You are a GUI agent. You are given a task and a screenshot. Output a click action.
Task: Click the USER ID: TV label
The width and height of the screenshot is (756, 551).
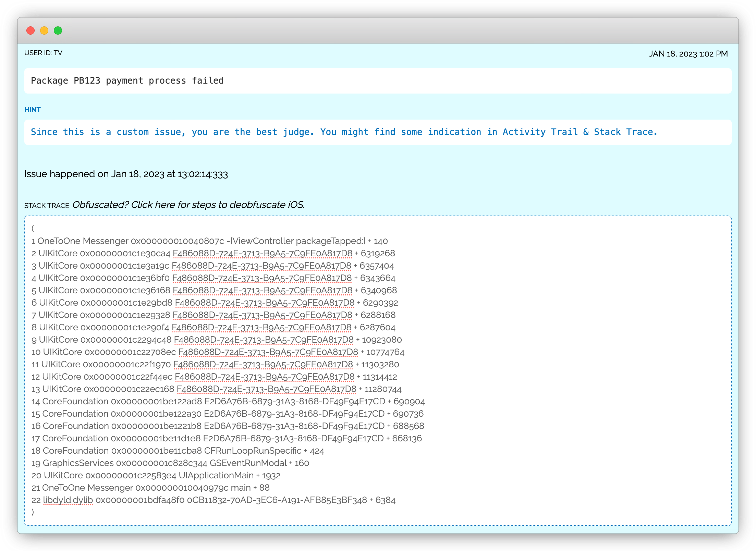[43, 53]
